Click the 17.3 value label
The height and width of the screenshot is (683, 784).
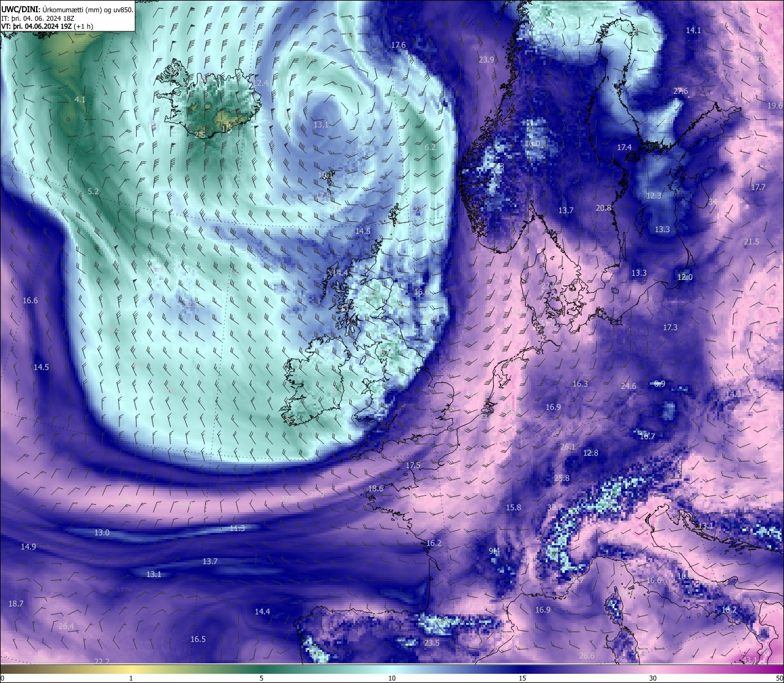pos(670,327)
